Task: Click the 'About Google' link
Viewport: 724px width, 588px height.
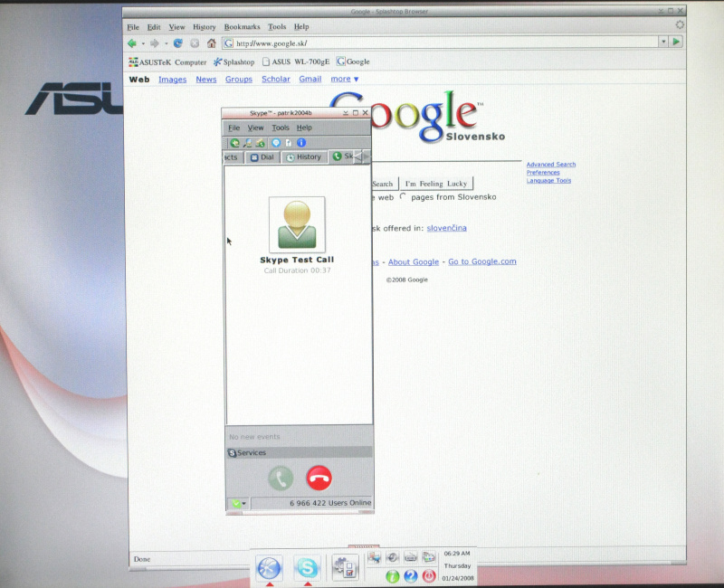Action: [x=414, y=261]
